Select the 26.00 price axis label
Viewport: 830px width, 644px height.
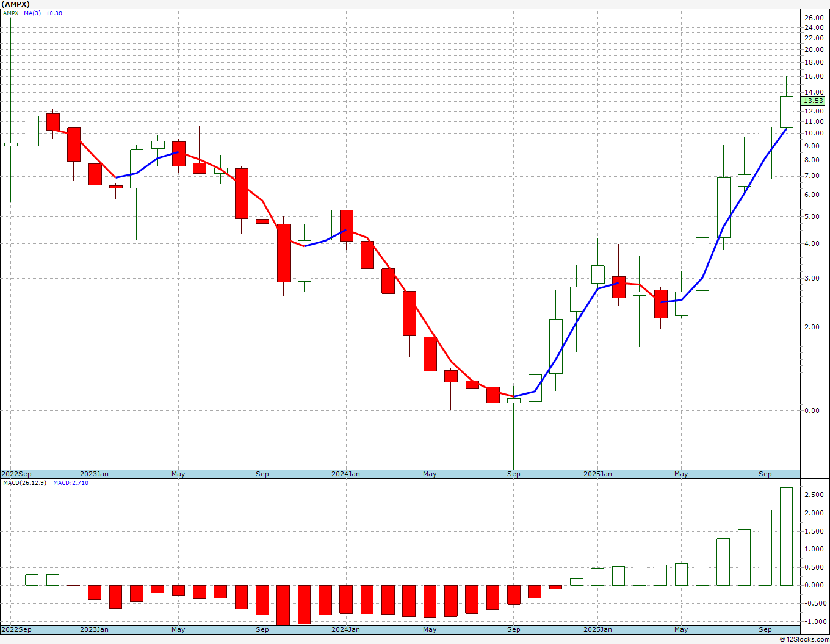point(814,18)
